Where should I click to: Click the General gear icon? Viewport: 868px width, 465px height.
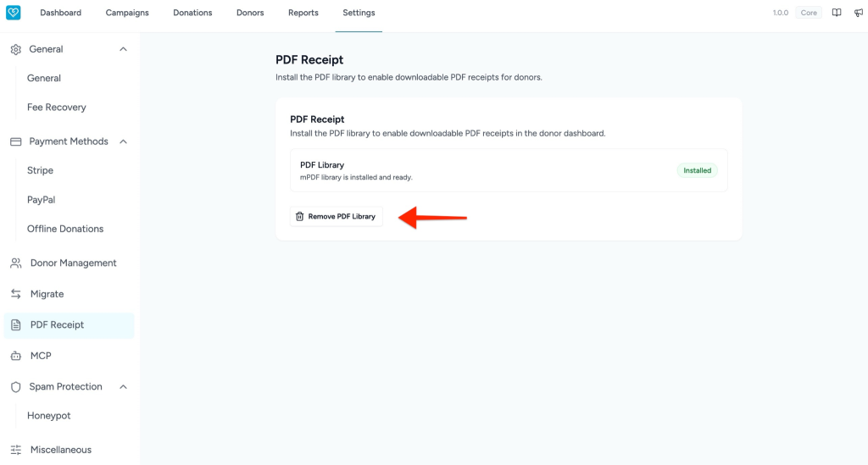[15, 49]
